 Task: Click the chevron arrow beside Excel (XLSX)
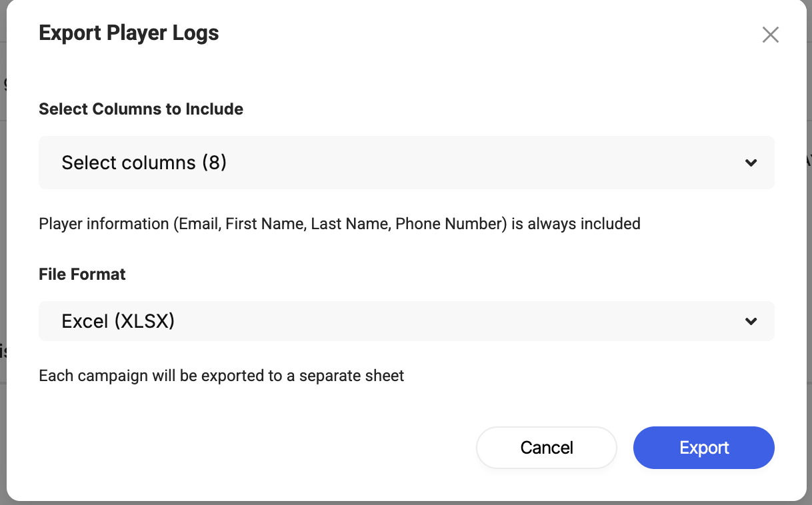tap(751, 322)
